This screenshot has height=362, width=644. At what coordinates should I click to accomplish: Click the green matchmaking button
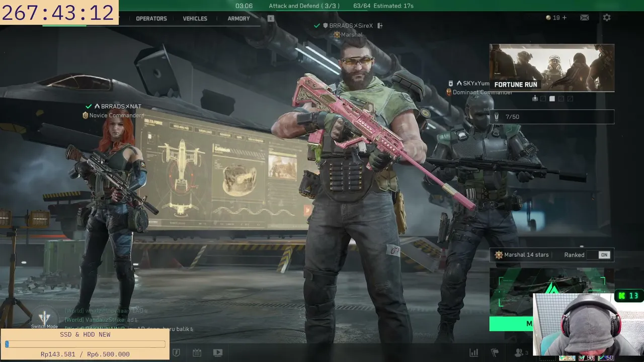(511, 323)
